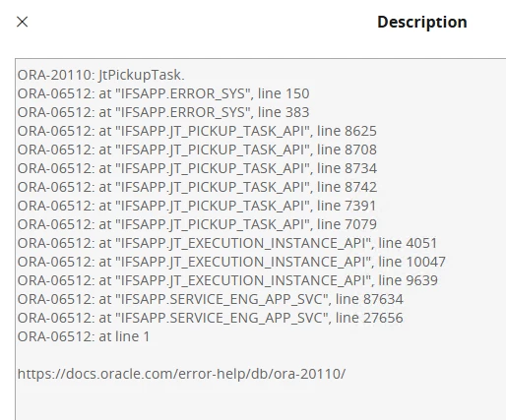Viewport: 506px width, 420px height.
Task: Select the JT_PICKUP_TASK_API line 8708 row
Action: pyautogui.click(x=197, y=150)
